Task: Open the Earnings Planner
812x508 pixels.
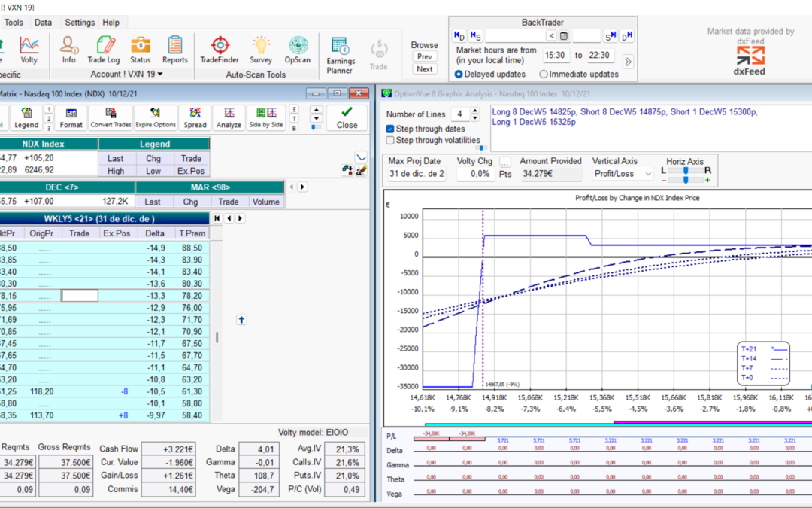Action: pos(341,56)
